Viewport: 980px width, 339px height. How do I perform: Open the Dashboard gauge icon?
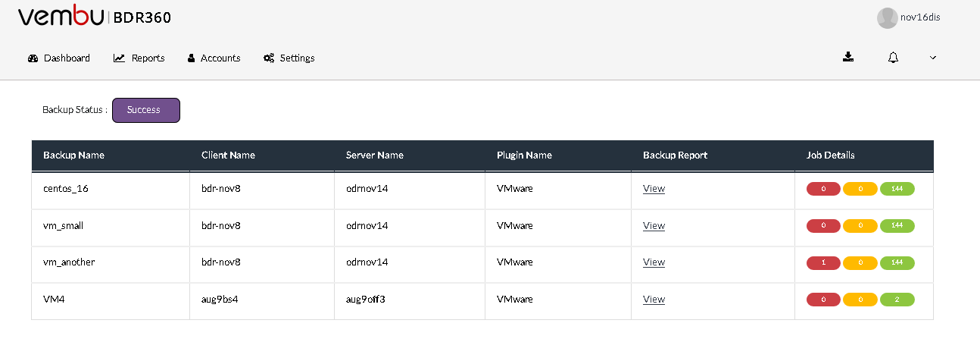click(x=33, y=58)
